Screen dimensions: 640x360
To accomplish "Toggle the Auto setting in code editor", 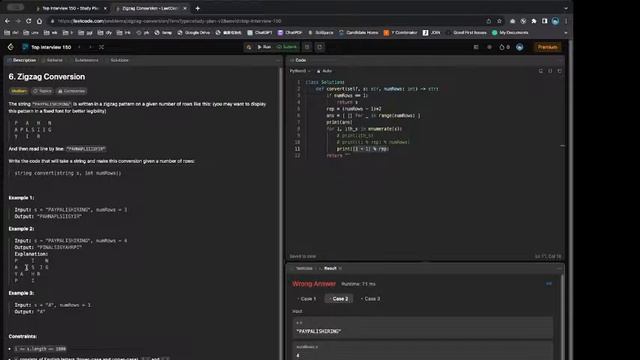I will coord(324,71).
